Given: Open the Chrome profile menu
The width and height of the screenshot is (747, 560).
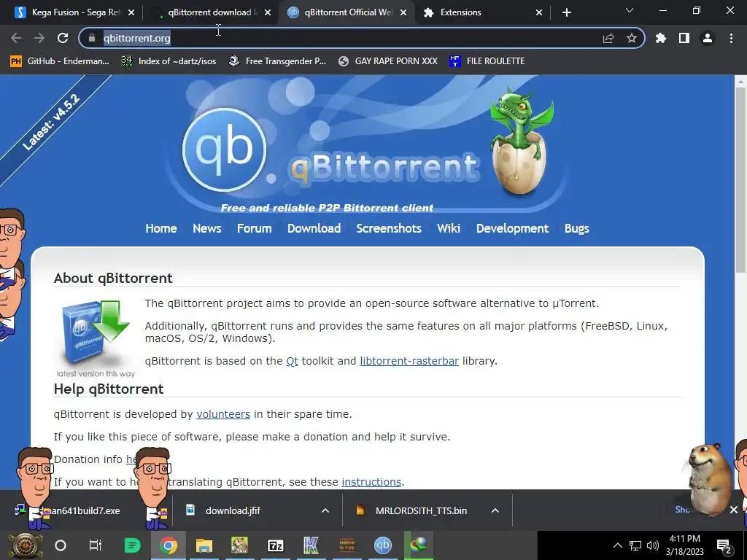Looking at the screenshot, I should pos(708,38).
